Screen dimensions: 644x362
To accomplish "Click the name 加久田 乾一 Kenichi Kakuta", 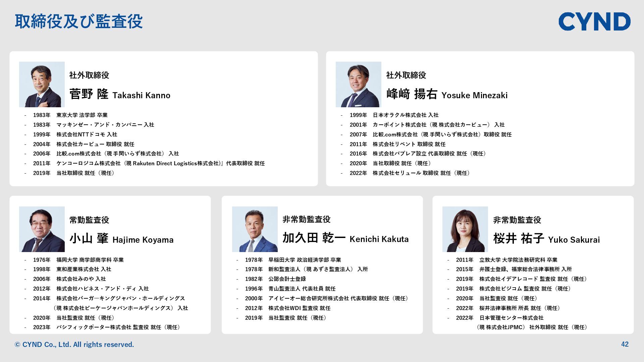I will pos(345,238).
